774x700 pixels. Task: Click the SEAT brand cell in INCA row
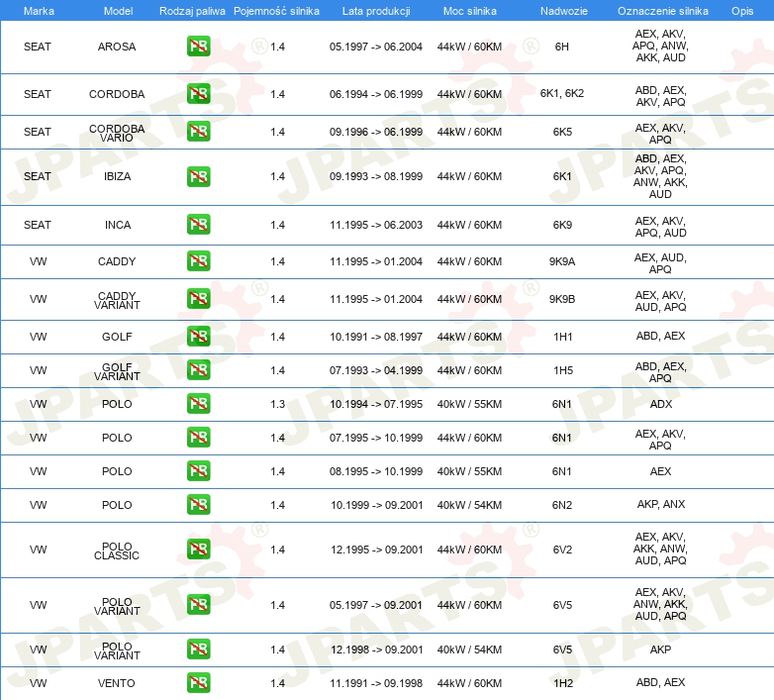click(37, 225)
